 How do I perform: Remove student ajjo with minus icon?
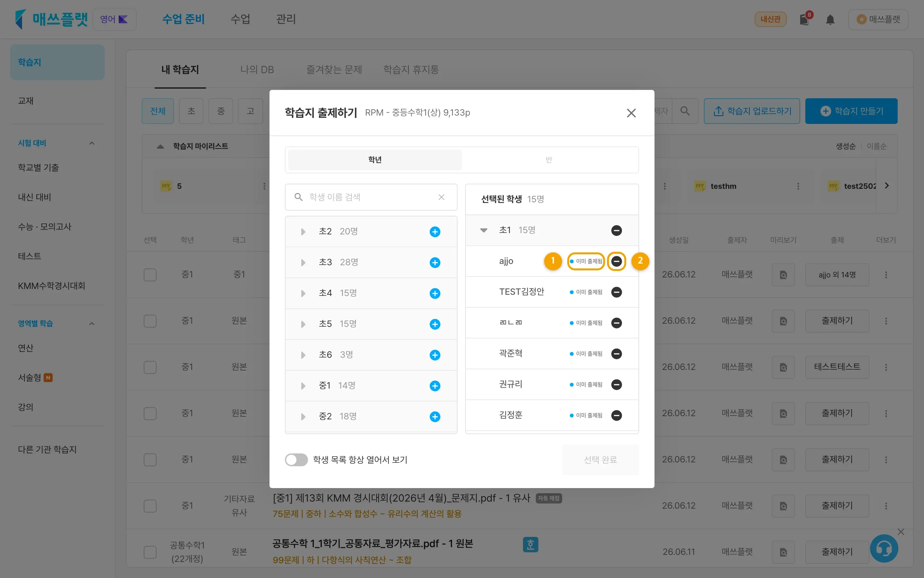tap(616, 261)
